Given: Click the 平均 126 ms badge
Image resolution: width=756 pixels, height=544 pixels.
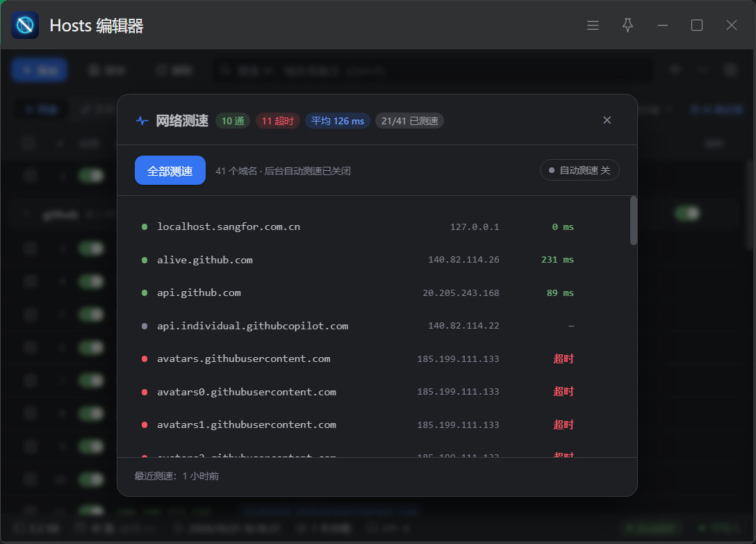Looking at the screenshot, I should (x=338, y=121).
